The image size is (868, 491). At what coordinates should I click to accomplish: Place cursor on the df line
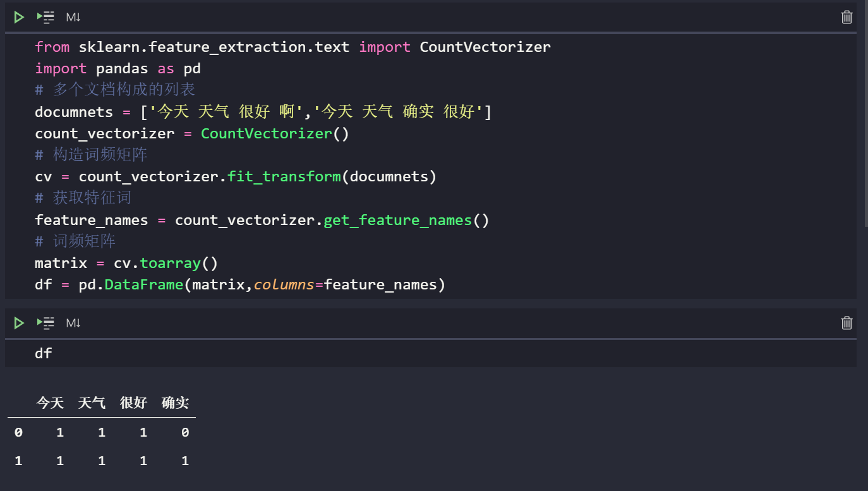pyautogui.click(x=43, y=353)
